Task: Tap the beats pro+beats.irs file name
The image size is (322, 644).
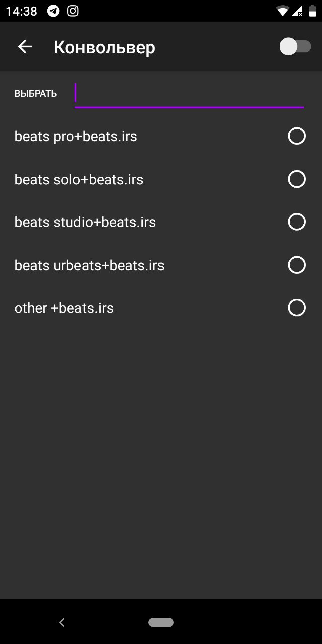Action: click(75, 136)
